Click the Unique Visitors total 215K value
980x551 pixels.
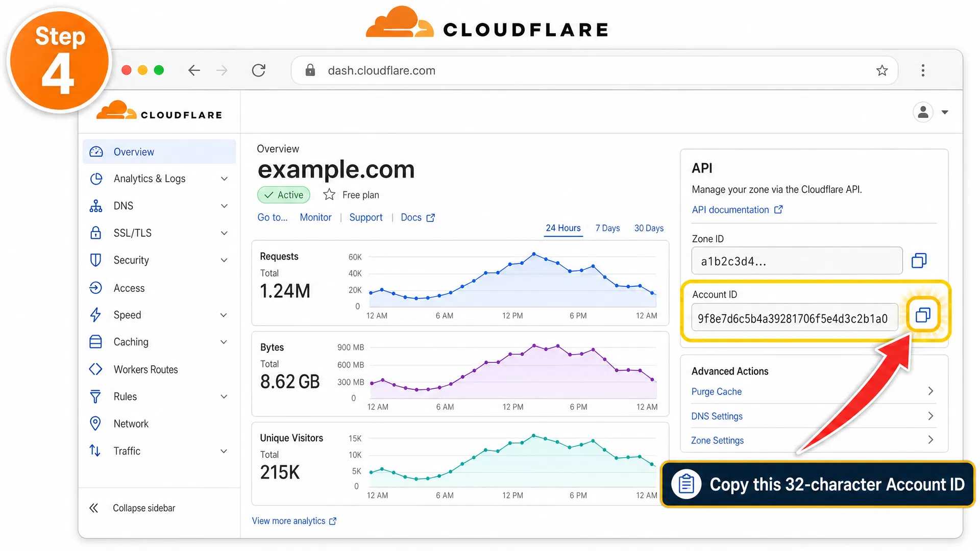(x=280, y=472)
